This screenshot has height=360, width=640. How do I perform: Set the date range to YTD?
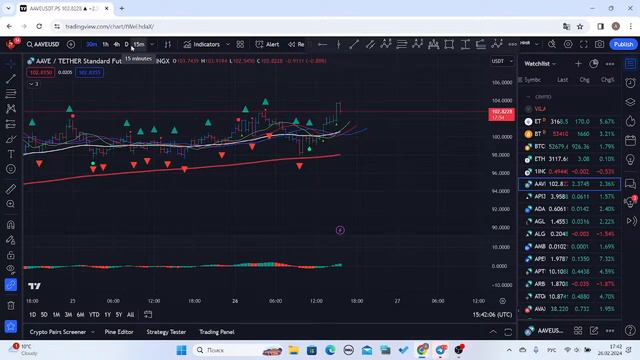click(94, 315)
